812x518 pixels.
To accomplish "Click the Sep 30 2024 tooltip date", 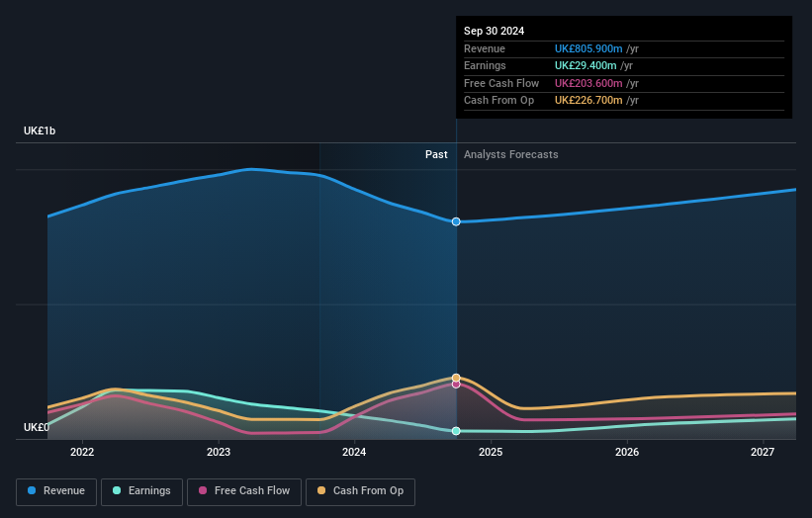I will [495, 31].
